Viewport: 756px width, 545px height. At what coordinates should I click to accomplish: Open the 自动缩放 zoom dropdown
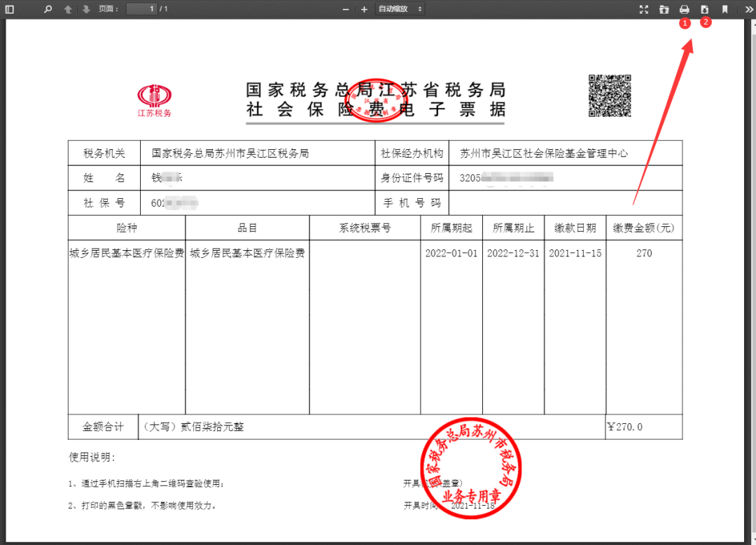click(400, 8)
